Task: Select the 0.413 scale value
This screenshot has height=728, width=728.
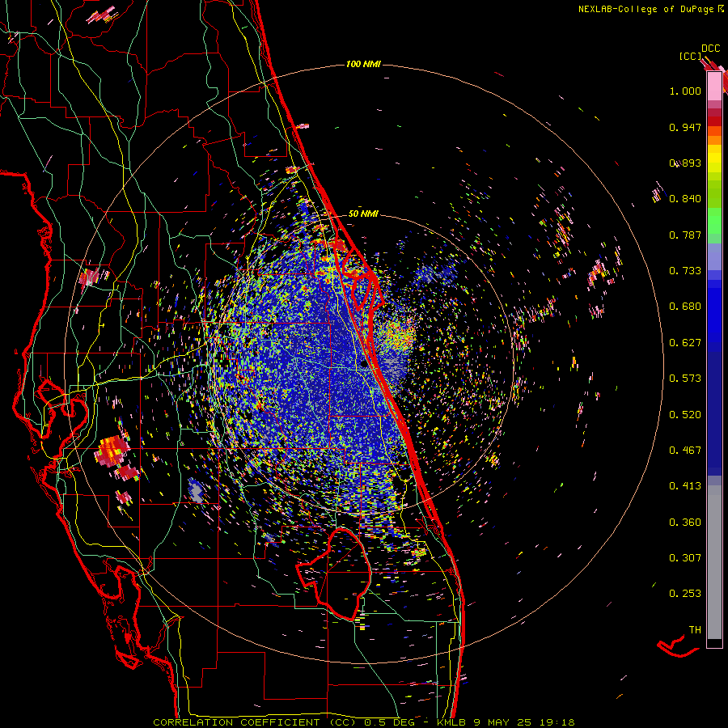Action: coord(685,486)
